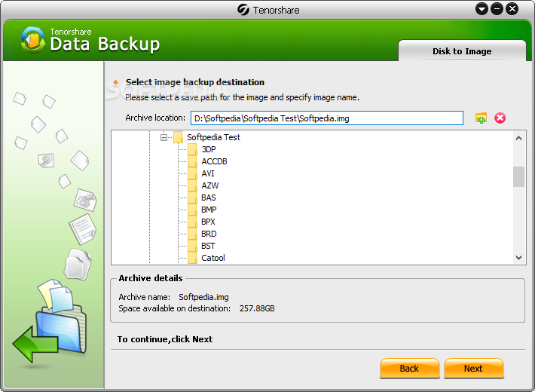Select the Softpedia Test folder
The height and width of the screenshot is (392, 535).
click(213, 137)
